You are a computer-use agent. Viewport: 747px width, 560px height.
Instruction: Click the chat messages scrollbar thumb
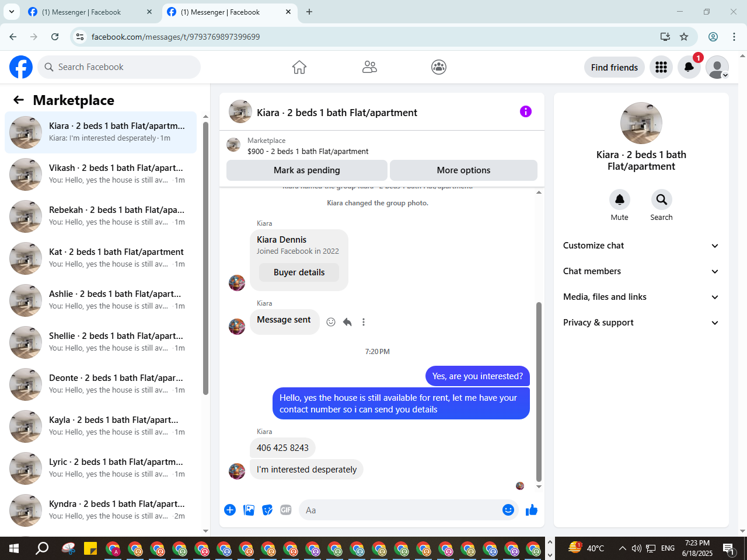click(539, 392)
